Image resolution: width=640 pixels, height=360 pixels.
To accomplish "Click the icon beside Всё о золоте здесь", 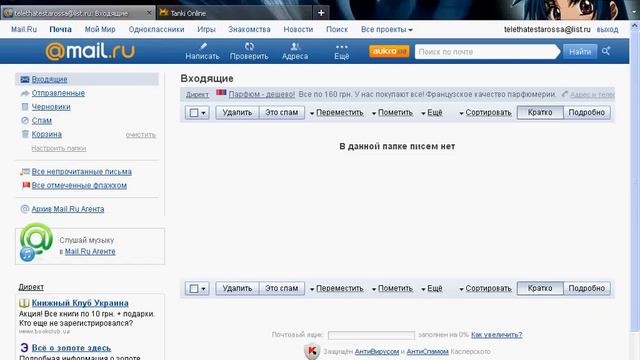I will click(24, 348).
